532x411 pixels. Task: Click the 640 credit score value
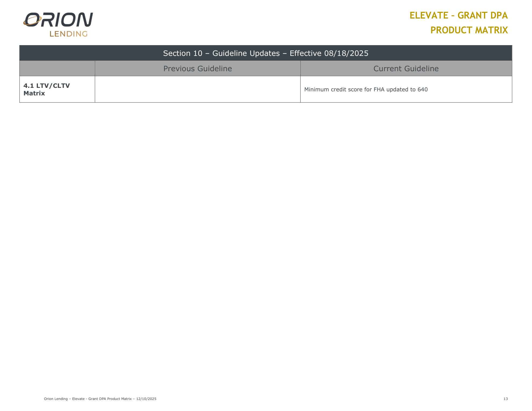point(422,89)
